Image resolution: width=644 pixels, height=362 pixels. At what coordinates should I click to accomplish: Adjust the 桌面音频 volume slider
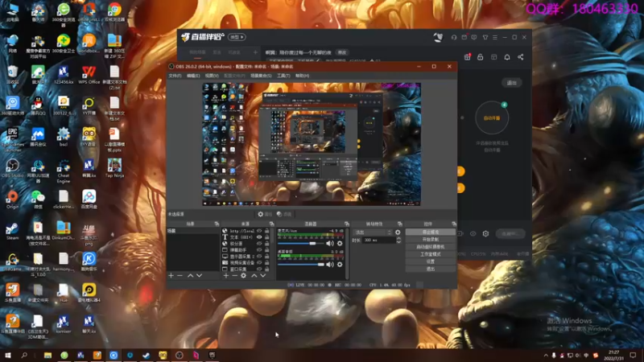pyautogui.click(x=300, y=265)
